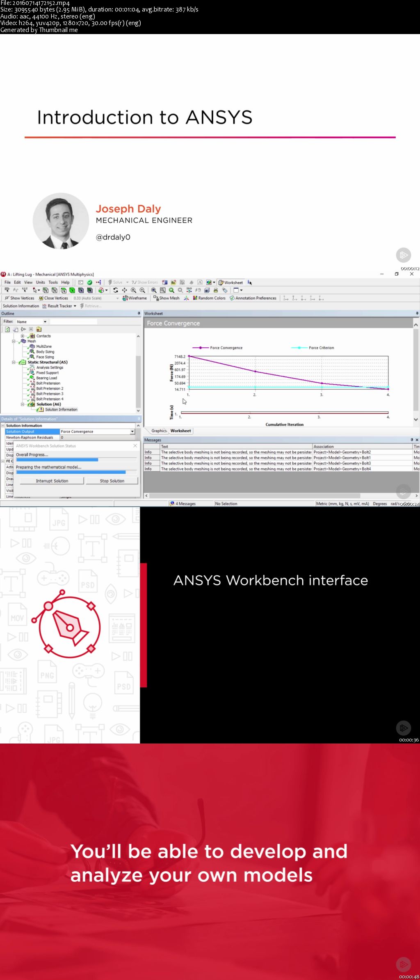Expand the Contacts tree node
The height and width of the screenshot is (980, 420).
[x=23, y=336]
